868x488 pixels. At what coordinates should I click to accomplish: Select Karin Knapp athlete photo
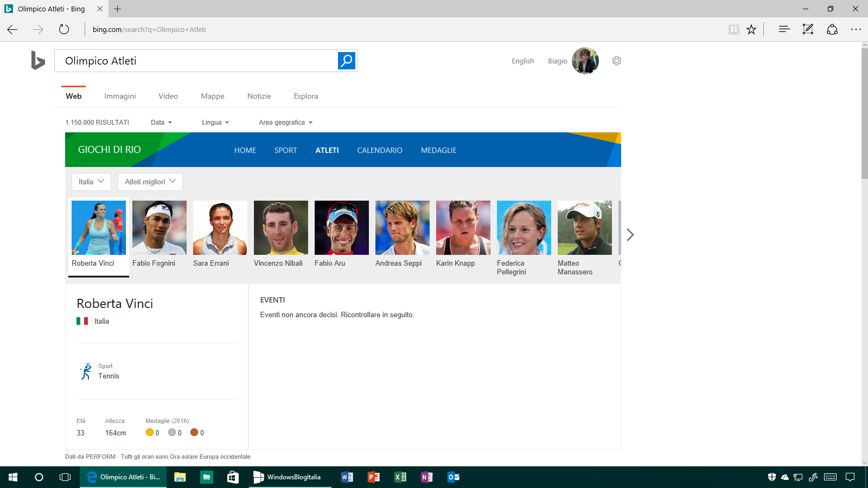463,228
